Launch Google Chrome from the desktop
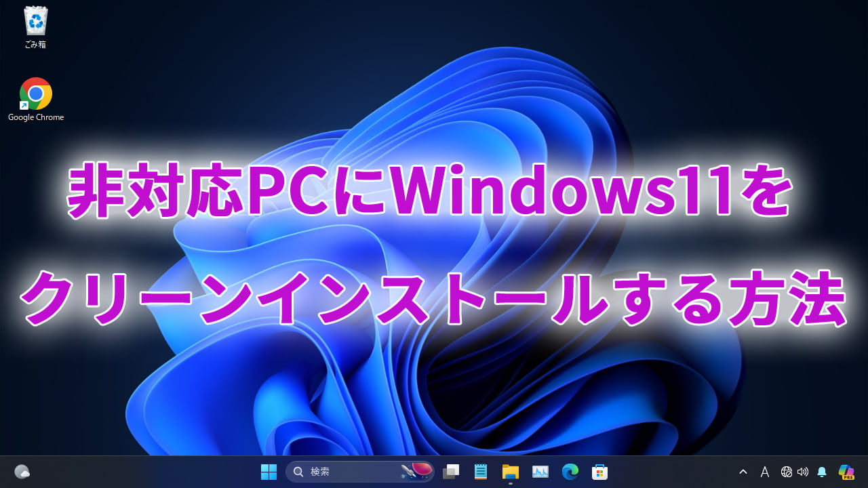 (x=35, y=94)
